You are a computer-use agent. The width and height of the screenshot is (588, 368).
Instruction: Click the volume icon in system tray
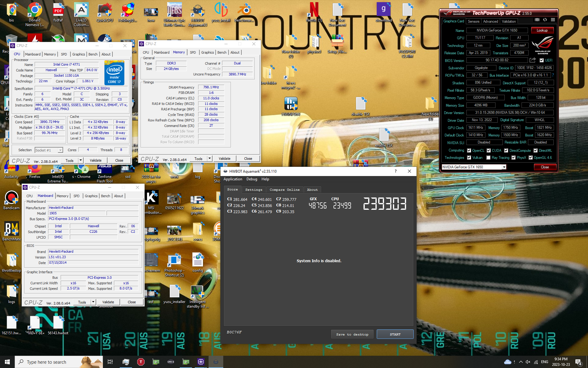tap(528, 362)
